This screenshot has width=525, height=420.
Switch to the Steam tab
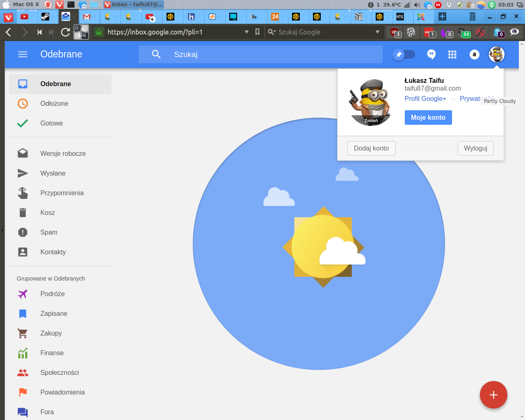[x=45, y=17]
